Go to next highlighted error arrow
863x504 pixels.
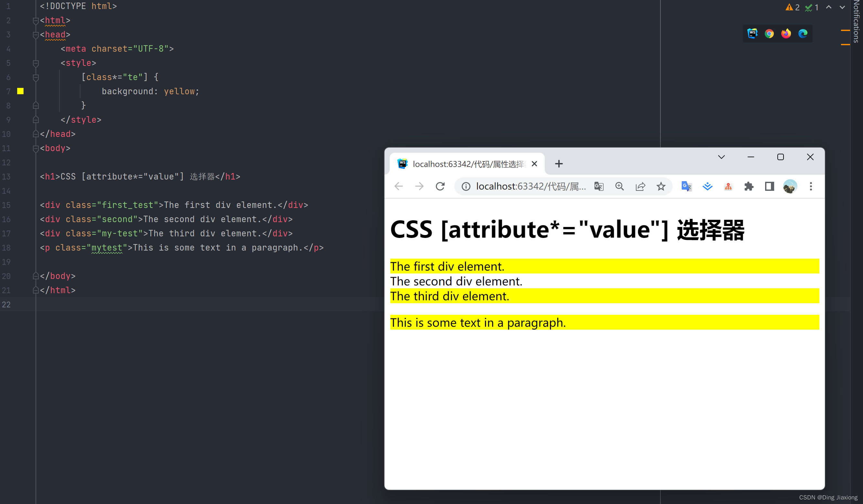coord(842,7)
